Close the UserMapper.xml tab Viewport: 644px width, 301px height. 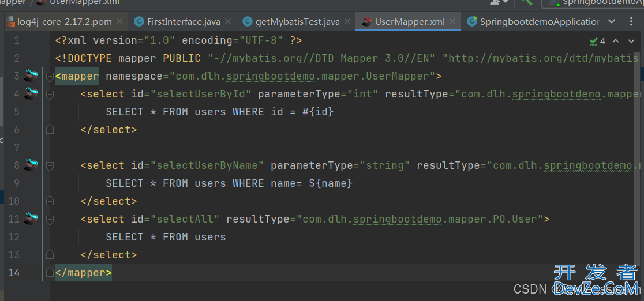coord(452,22)
